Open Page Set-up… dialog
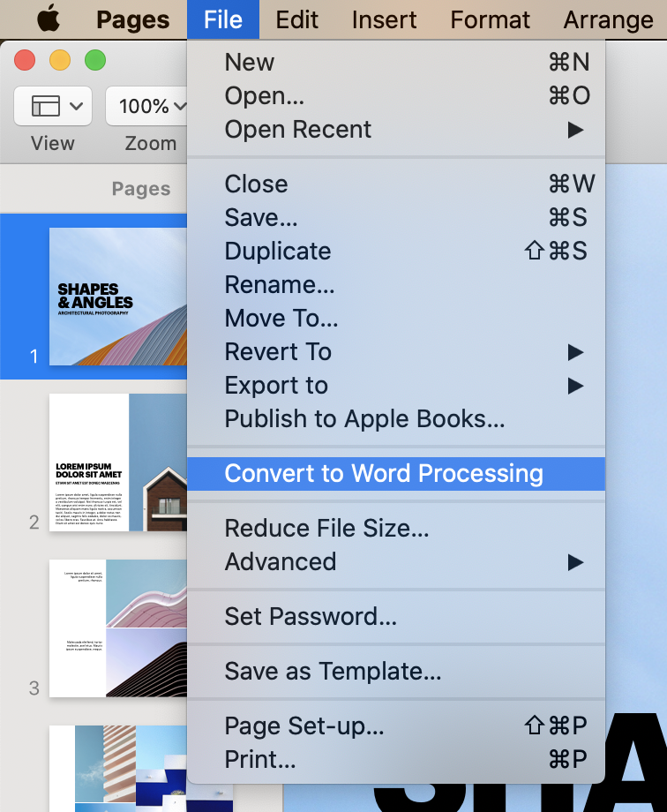667x812 pixels. click(396, 726)
